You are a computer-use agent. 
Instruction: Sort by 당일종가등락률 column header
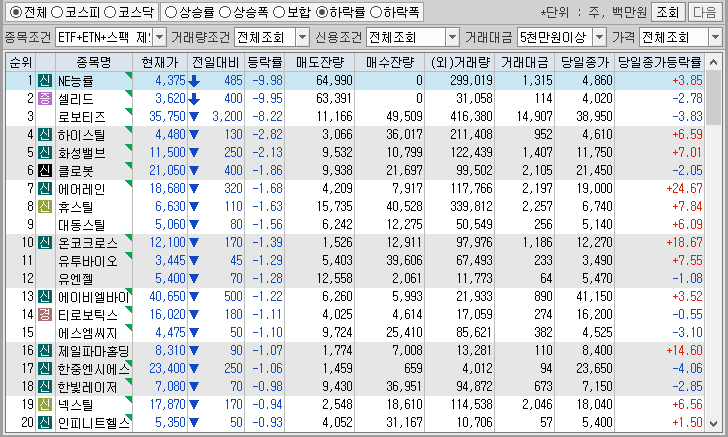659,62
